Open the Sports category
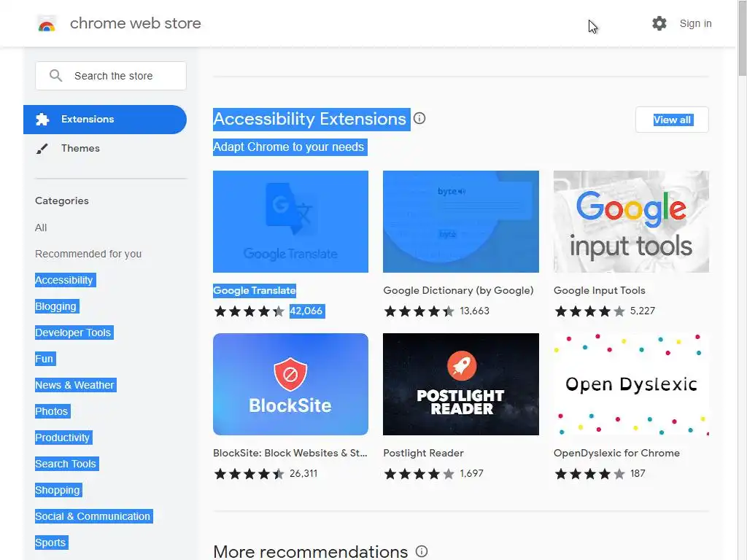This screenshot has width=747, height=560. (x=50, y=542)
